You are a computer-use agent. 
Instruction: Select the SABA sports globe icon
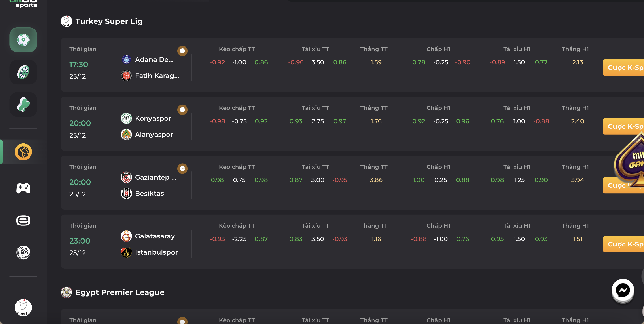coord(23,252)
